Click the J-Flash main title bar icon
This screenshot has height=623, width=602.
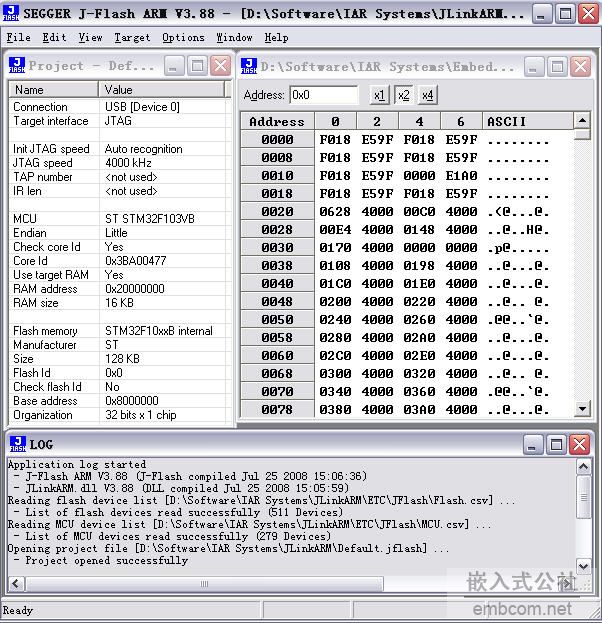click(x=11, y=13)
